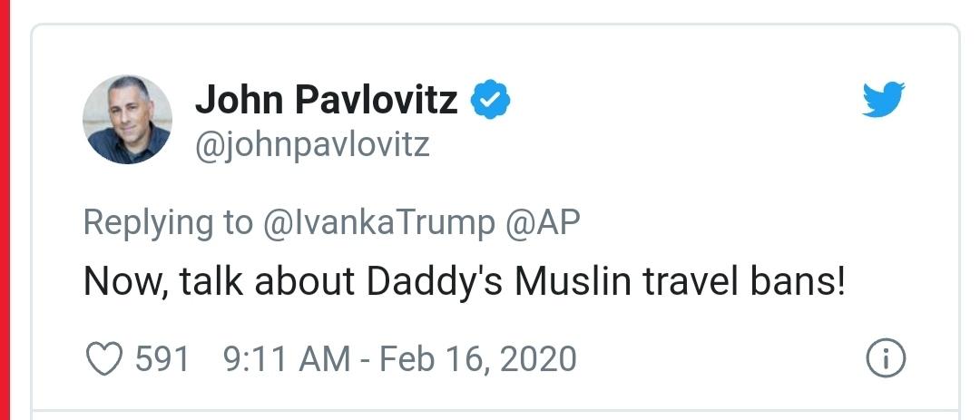
Task: Click the 591 likes count
Action: coord(162,359)
